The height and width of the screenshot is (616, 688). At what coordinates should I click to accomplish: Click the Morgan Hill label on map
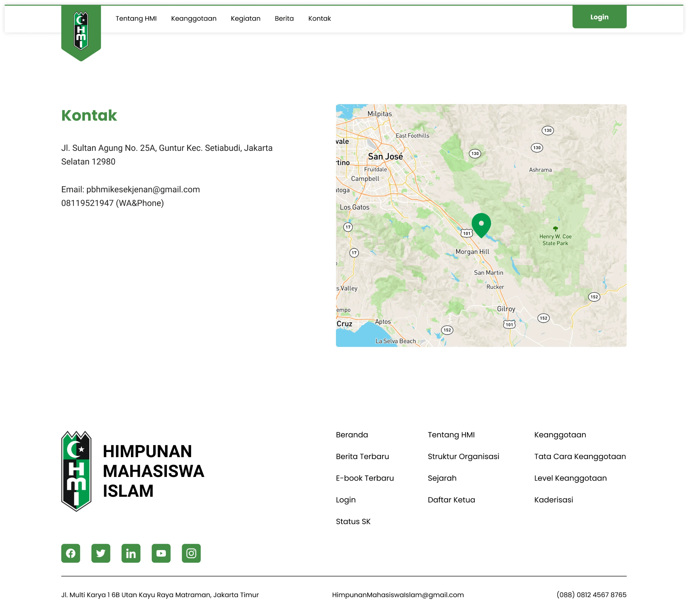click(x=472, y=252)
